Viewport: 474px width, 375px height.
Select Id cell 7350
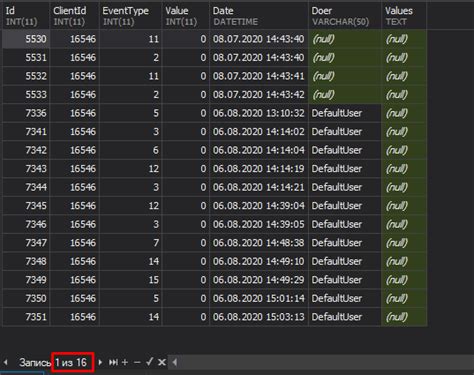[26, 298]
